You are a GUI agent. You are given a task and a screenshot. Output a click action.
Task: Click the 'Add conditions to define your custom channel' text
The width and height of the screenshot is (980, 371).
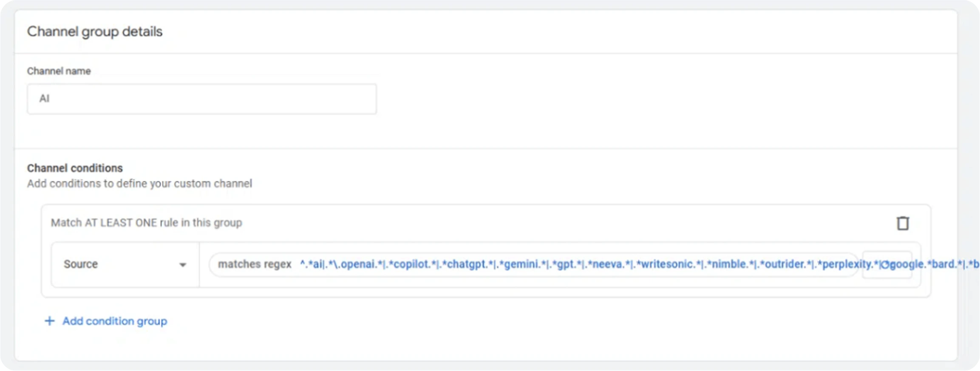(139, 184)
